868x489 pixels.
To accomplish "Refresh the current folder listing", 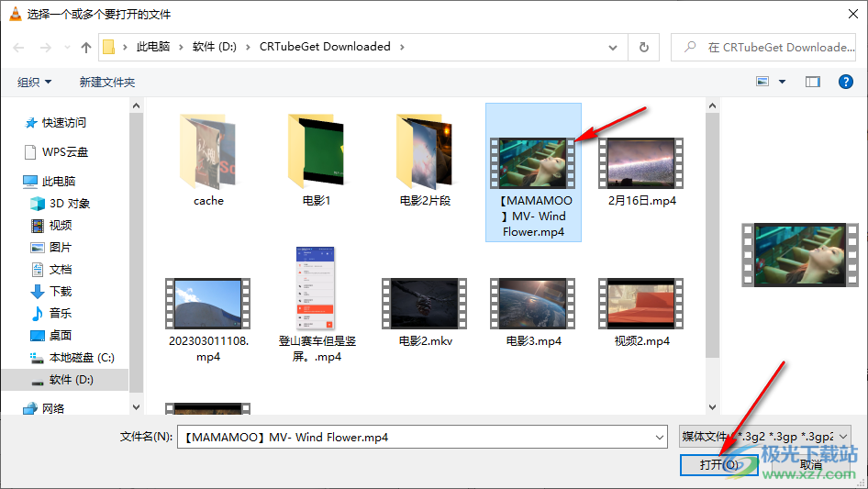I will coord(644,47).
